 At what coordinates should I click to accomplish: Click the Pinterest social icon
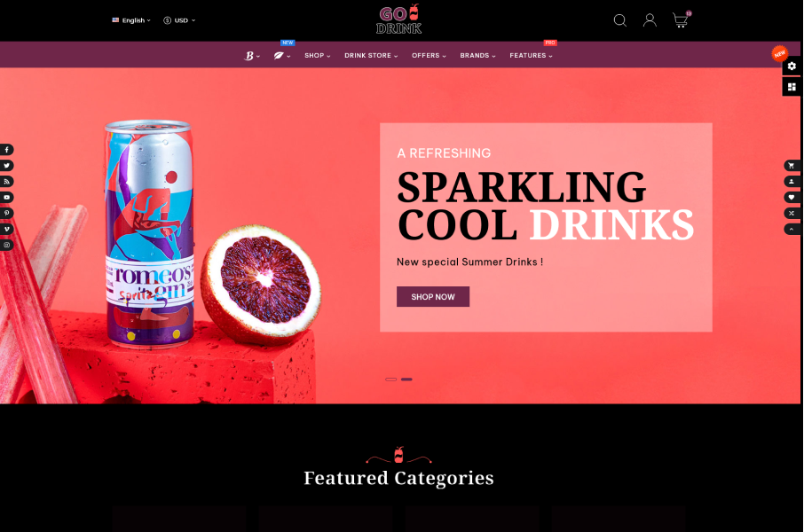(x=7, y=213)
